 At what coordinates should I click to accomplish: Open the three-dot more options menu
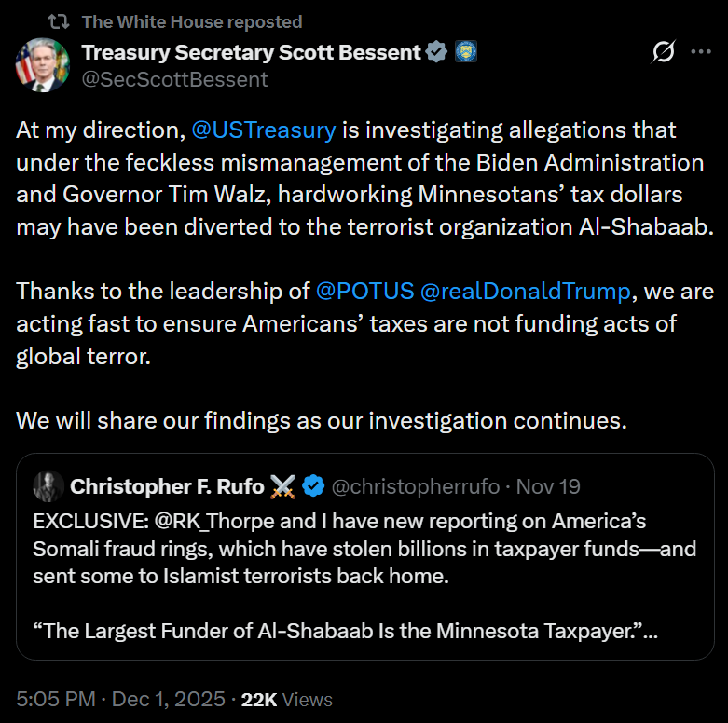click(x=700, y=53)
